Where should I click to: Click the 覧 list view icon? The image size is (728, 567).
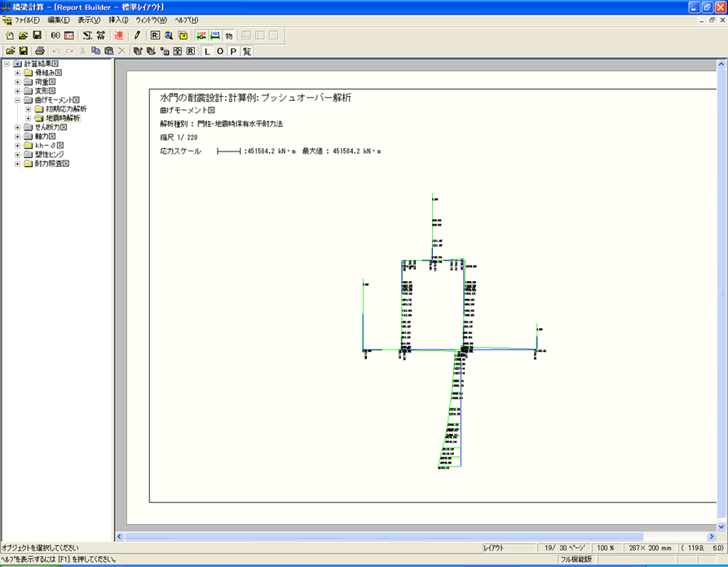pyautogui.click(x=246, y=51)
